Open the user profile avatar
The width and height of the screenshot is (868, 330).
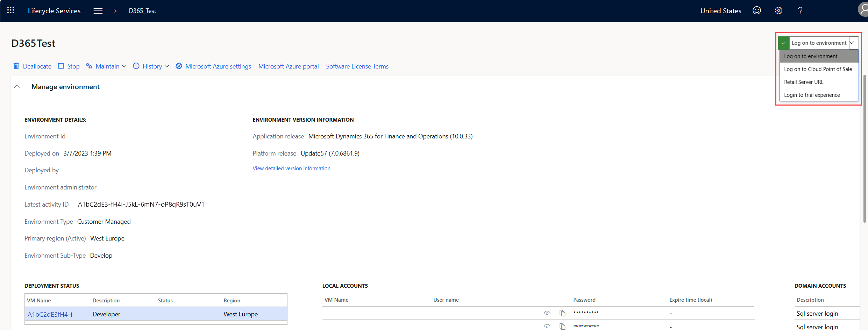point(863,10)
